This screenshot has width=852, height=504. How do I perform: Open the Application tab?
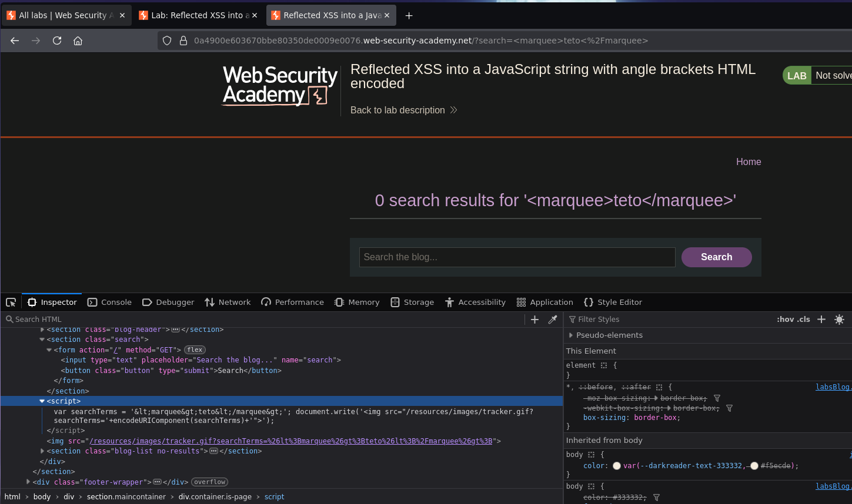click(x=544, y=302)
